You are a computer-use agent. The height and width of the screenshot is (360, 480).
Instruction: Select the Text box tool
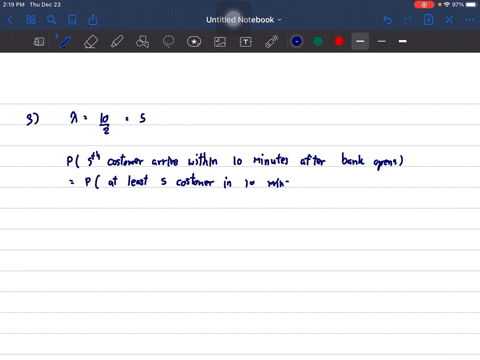[x=246, y=42]
